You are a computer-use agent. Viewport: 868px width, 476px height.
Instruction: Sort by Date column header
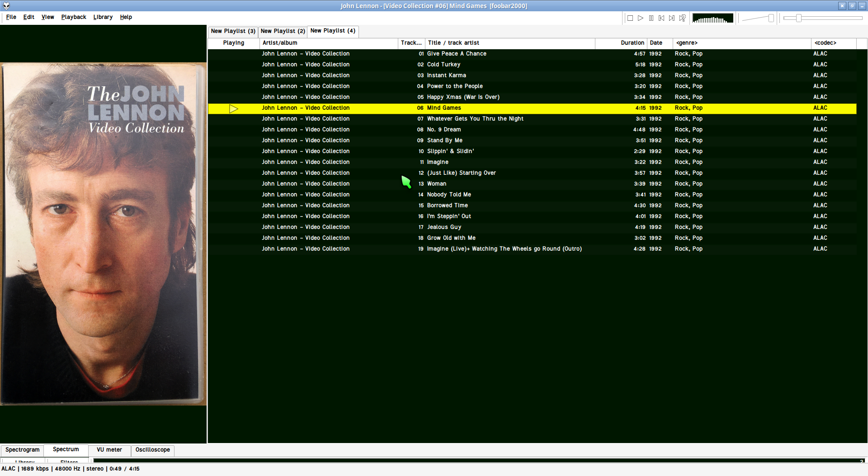point(660,43)
